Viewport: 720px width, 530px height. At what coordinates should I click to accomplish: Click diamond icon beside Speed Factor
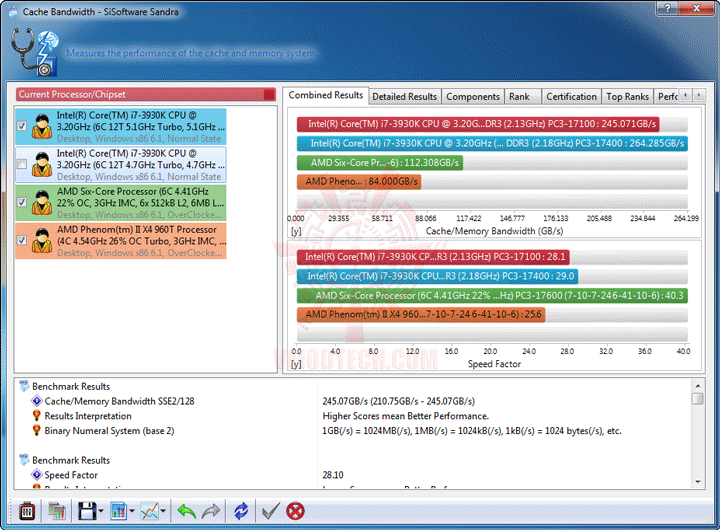click(36, 474)
